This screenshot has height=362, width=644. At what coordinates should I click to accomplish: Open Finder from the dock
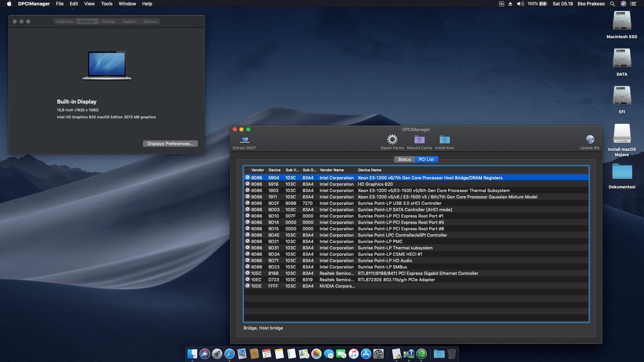tap(192, 354)
